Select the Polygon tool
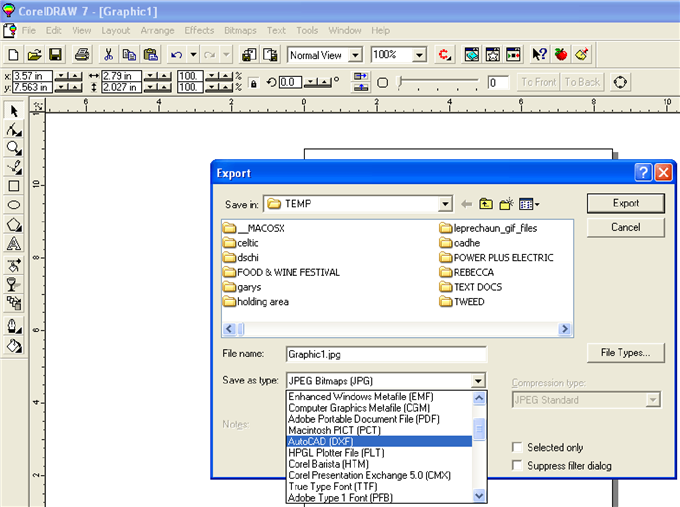The image size is (680, 507). [14, 225]
